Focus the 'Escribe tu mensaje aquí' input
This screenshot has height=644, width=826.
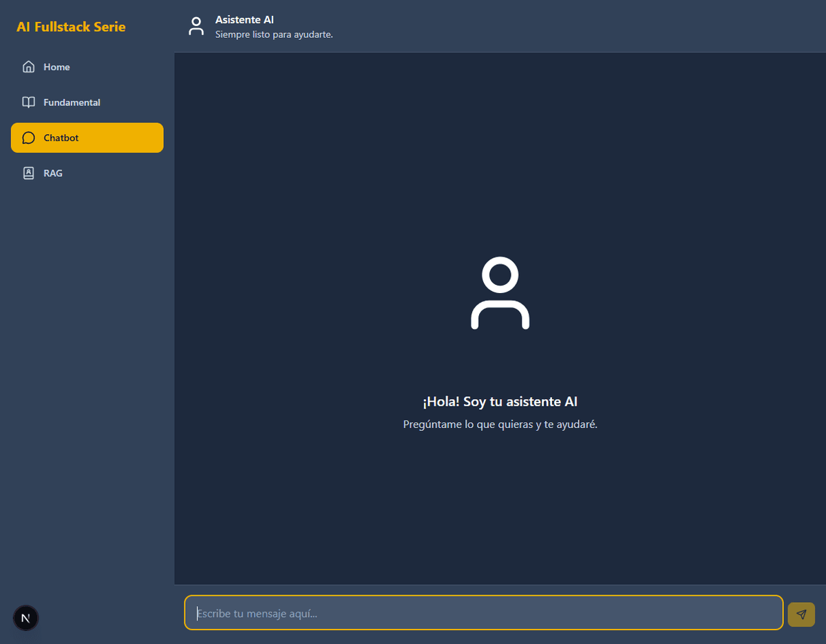pos(483,613)
